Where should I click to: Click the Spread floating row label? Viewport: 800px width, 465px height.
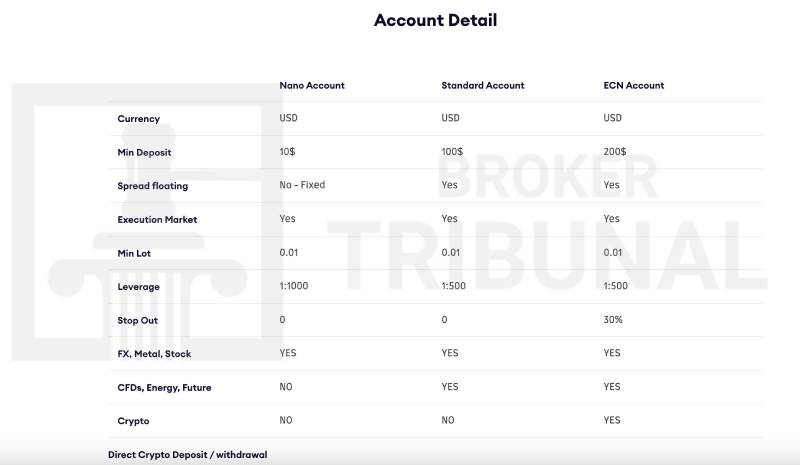click(x=152, y=186)
